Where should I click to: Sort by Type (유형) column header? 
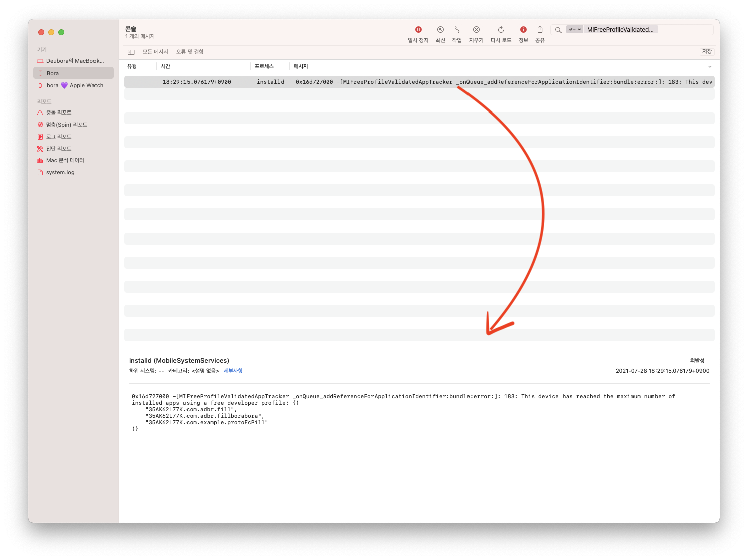(x=132, y=66)
